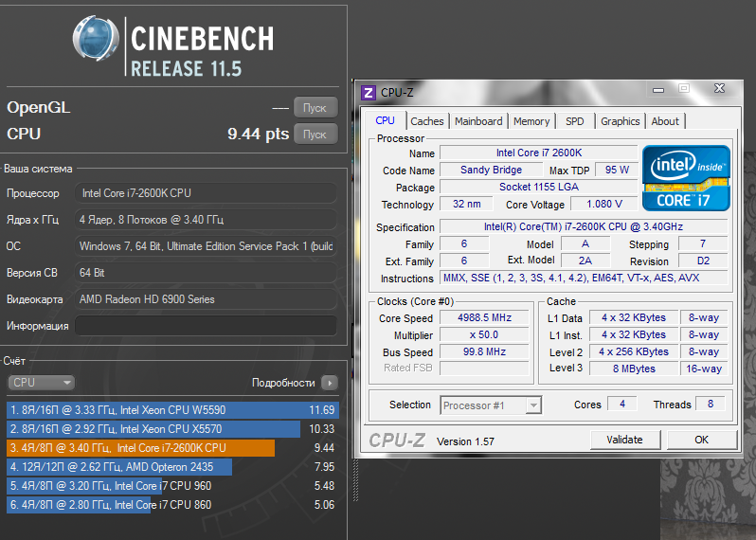Open the About tab in CPU-Z
The image size is (756, 540).
pos(665,121)
